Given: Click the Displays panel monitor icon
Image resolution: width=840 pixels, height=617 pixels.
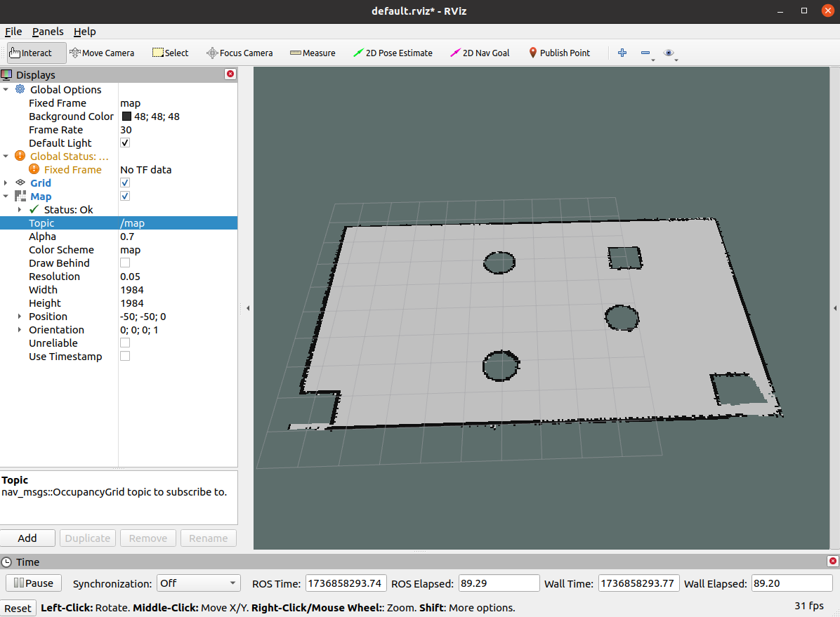Looking at the screenshot, I should tap(6, 74).
